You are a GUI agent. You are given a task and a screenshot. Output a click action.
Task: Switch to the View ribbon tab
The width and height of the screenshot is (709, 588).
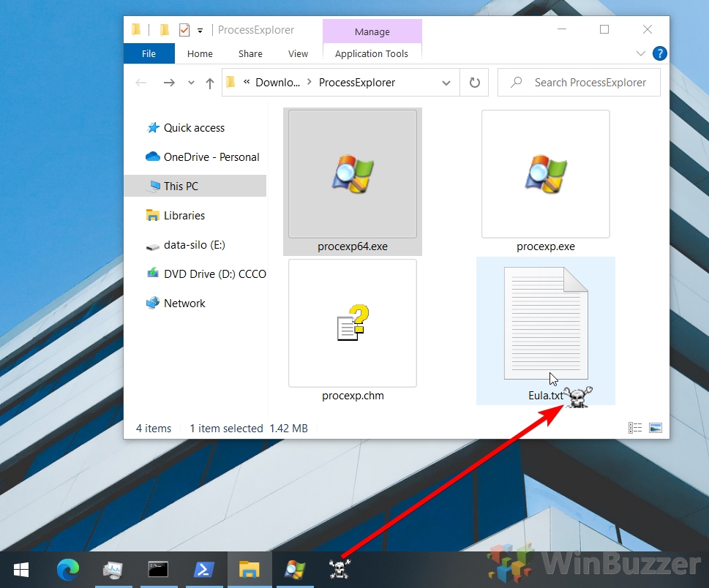pyautogui.click(x=298, y=54)
